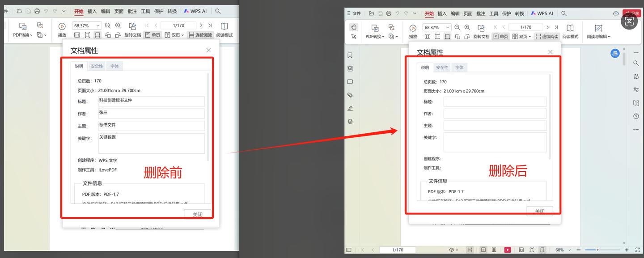Toggle 单页 single page view in right window
644x258 pixels.
pyautogui.click(x=500, y=37)
